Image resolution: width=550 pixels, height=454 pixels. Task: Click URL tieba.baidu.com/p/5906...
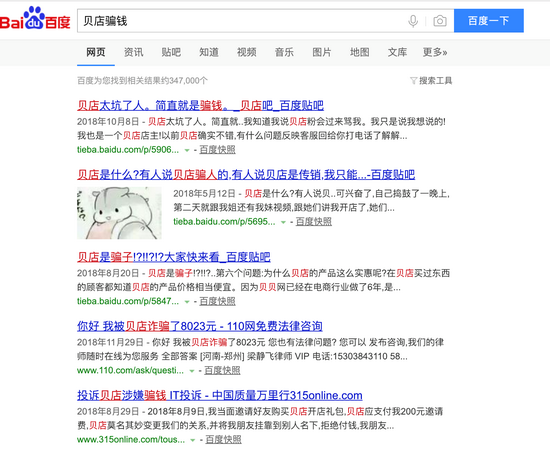128,150
